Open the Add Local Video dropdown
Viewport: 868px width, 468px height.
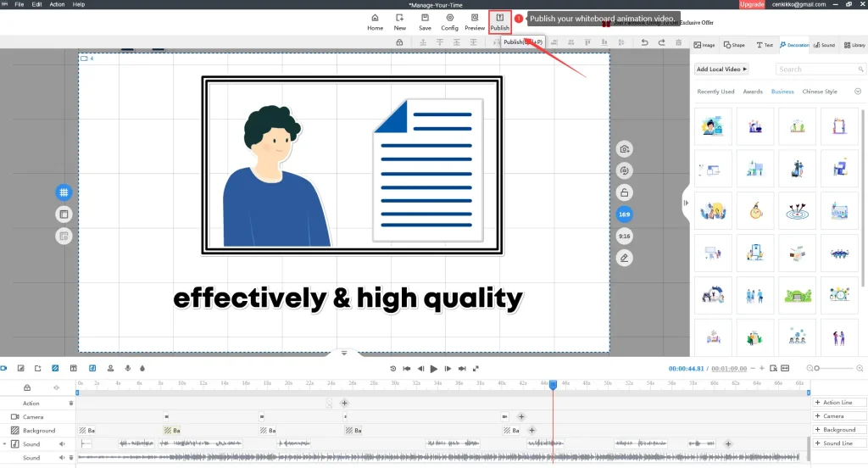pyautogui.click(x=721, y=70)
